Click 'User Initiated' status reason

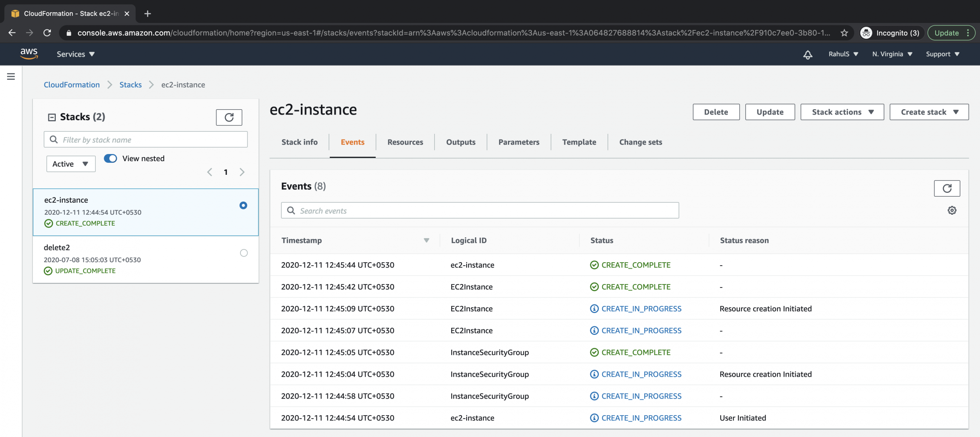pos(743,418)
